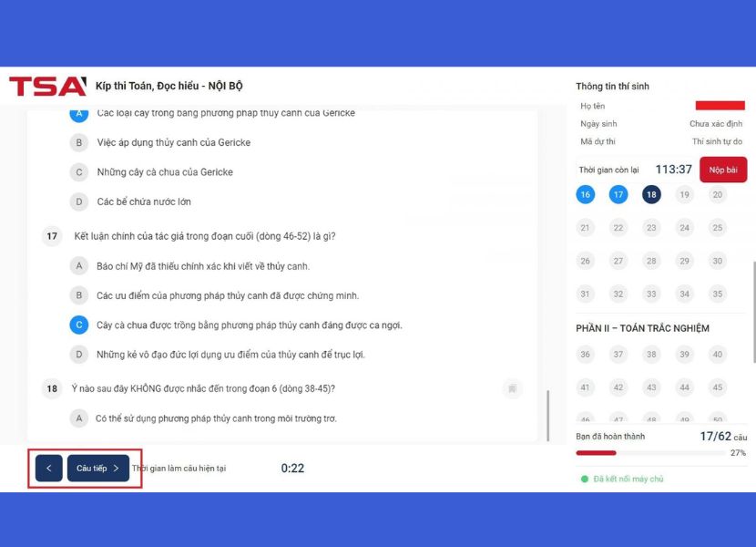Click the TSA logo
This screenshot has height=547, width=756.
click(x=47, y=87)
